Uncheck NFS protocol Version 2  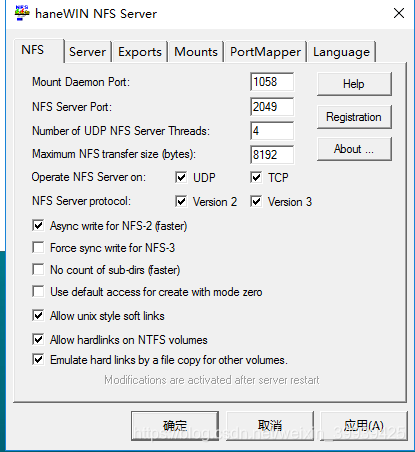click(181, 202)
